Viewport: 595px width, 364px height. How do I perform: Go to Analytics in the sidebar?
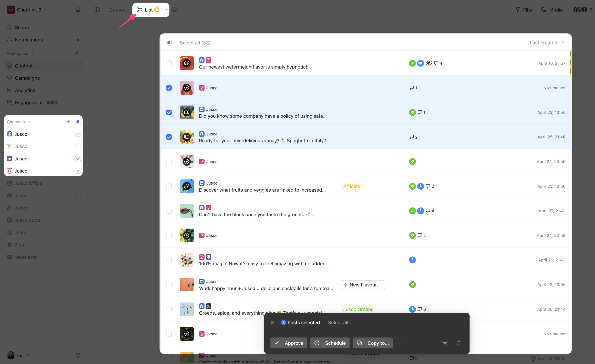point(25,90)
